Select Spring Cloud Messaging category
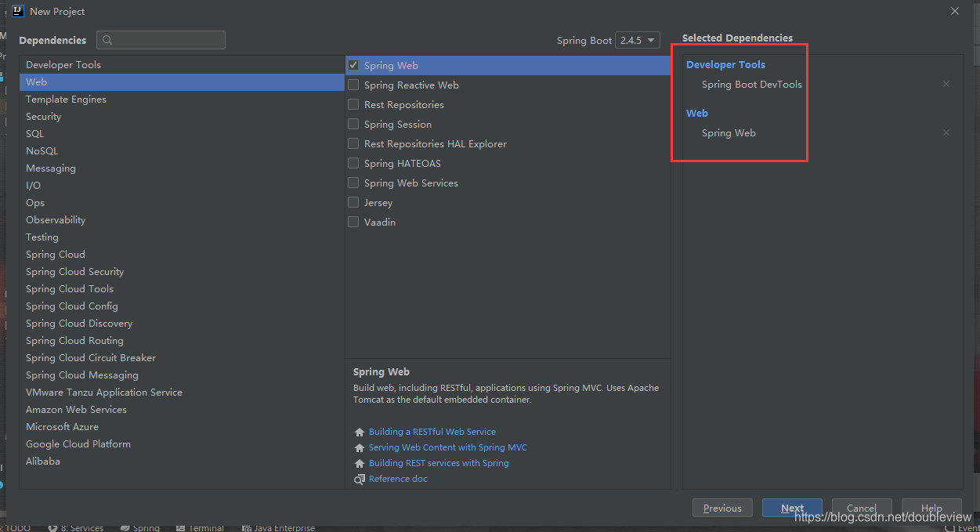 [x=182, y=375]
